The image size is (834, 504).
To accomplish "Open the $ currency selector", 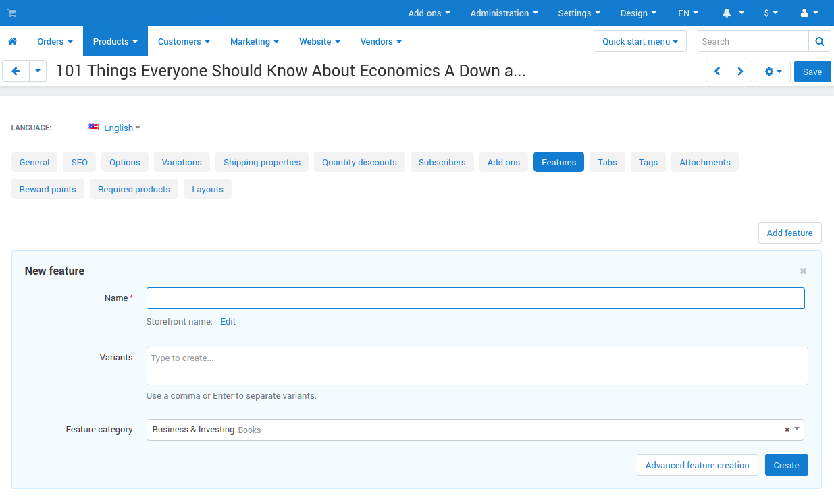I will pos(771,13).
